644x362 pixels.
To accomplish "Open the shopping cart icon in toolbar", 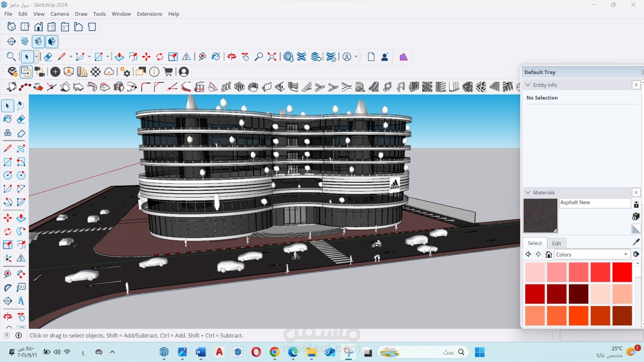I will pos(168,72).
